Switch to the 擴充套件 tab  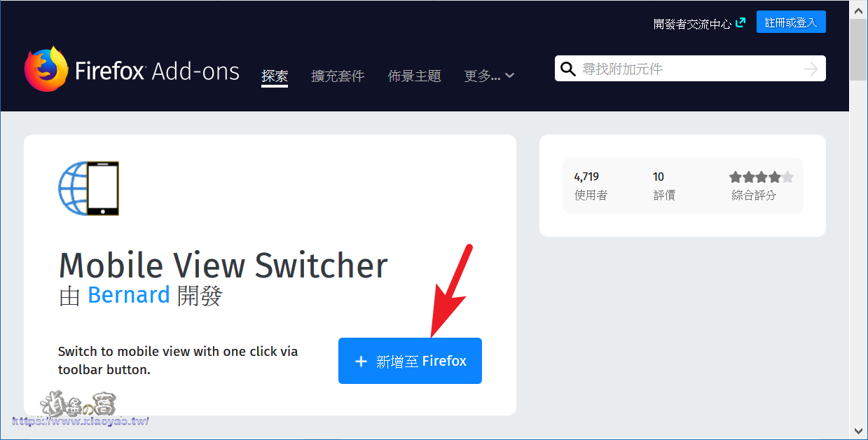click(x=338, y=76)
